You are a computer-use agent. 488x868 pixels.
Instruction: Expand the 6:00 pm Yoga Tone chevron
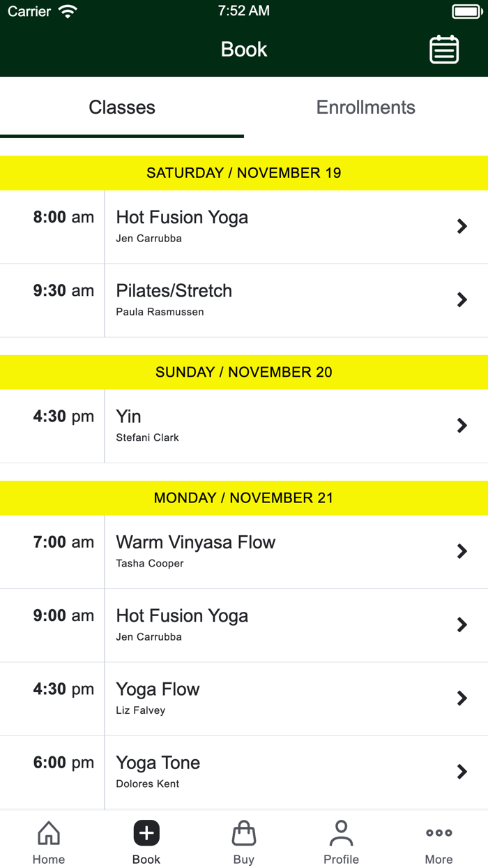point(462,772)
